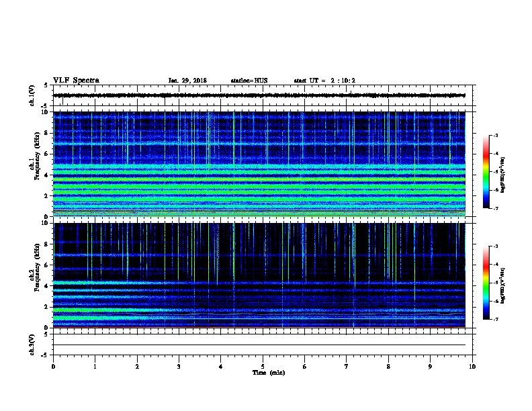Click time axis tick label "4"
Screen dimensions: 532x411
click(221, 367)
